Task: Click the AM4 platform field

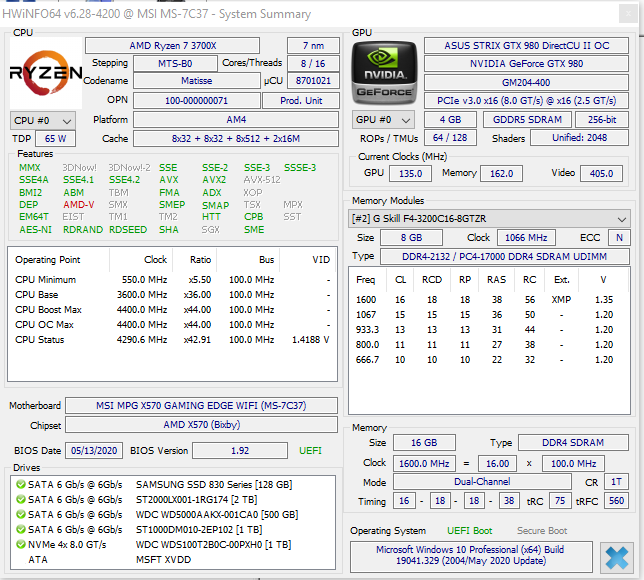Action: [236, 120]
